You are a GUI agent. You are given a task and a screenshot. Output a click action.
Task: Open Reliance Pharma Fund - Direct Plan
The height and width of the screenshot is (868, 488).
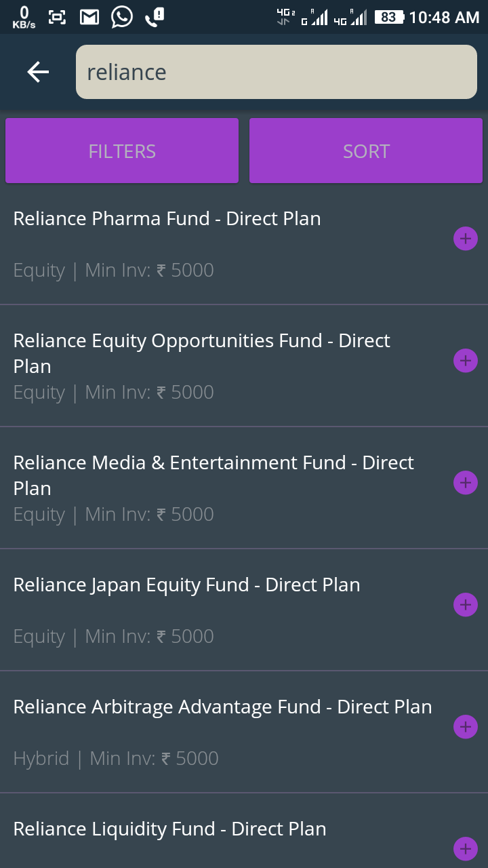coord(167,219)
